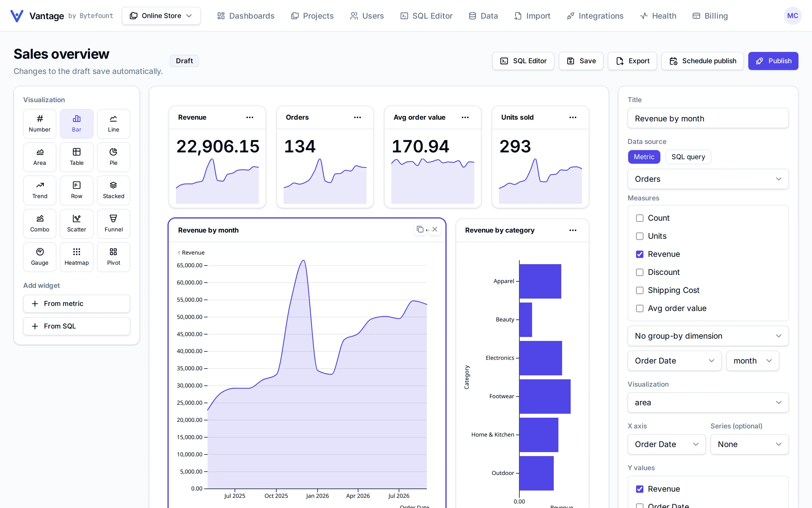812x508 pixels.
Task: Check the Avg order value measure
Action: pyautogui.click(x=639, y=308)
